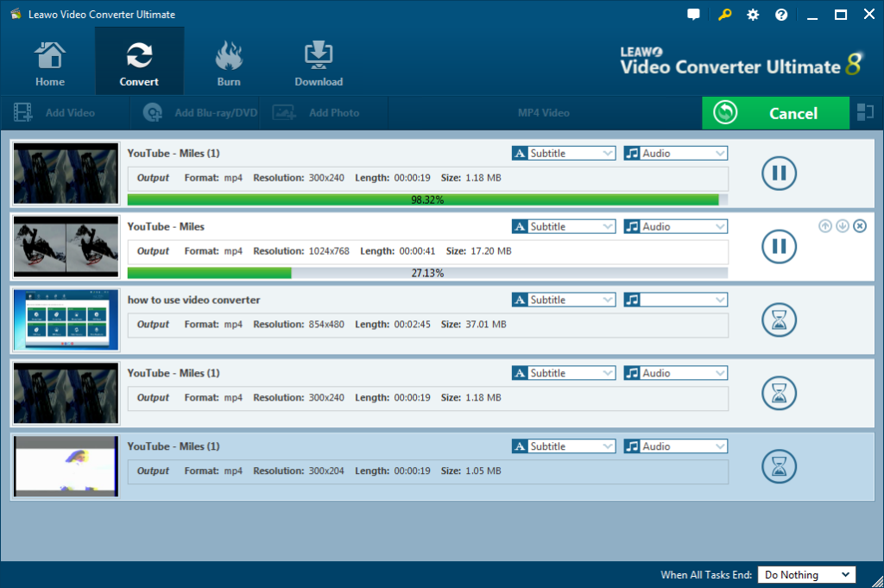884x588 pixels.
Task: Open empty audio dropdown for how to use video converter
Action: pyautogui.click(x=675, y=300)
